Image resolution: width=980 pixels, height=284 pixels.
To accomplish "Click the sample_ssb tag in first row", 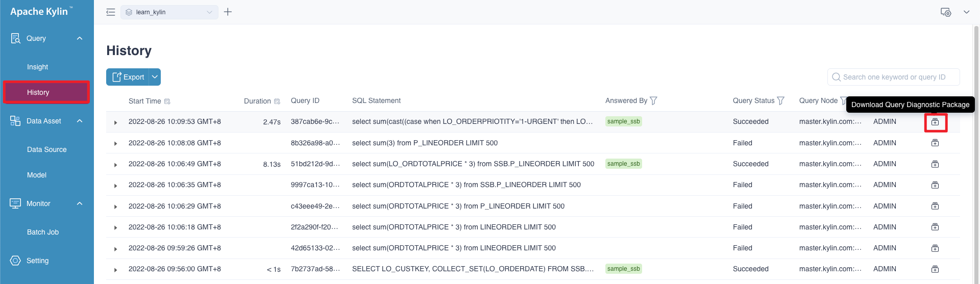I will 623,121.
